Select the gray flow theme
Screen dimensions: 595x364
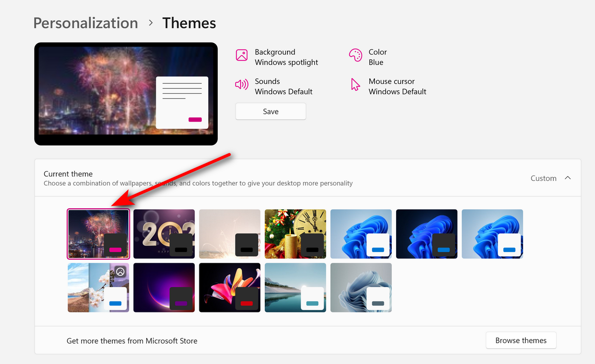[x=361, y=288]
